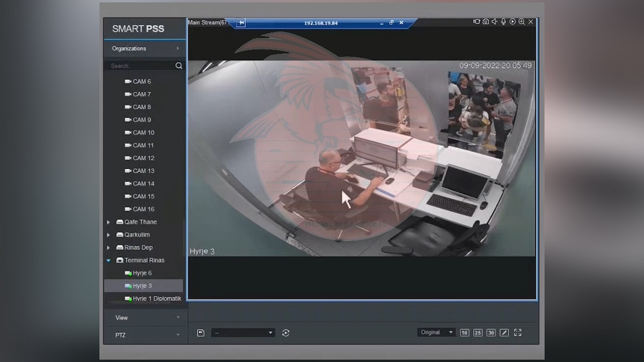Toggle audio speaker icon on video
The height and width of the screenshot is (362, 644).
494,22
